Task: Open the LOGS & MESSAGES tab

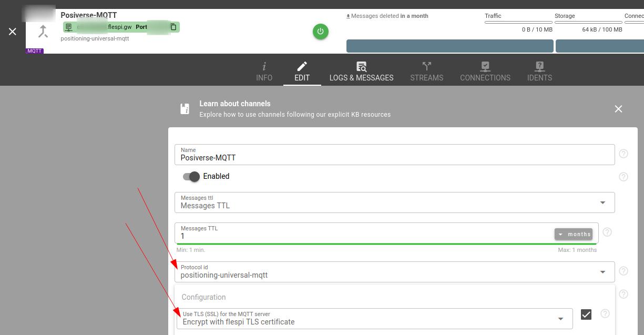Action: point(361,72)
